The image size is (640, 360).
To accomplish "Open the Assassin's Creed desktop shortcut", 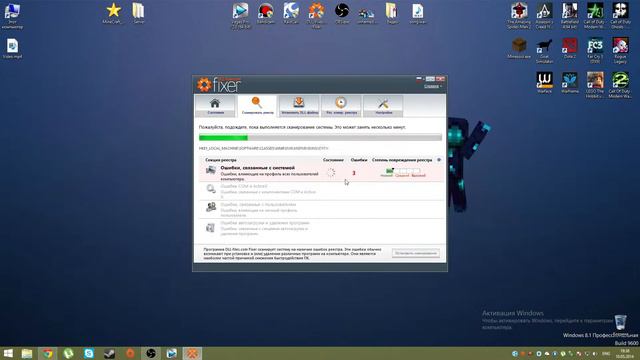I will pyautogui.click(x=544, y=16).
